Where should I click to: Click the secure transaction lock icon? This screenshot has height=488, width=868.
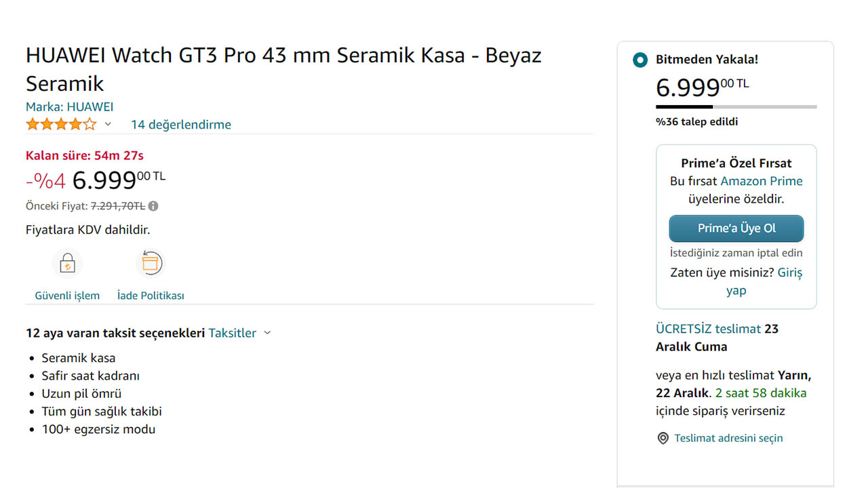67,263
